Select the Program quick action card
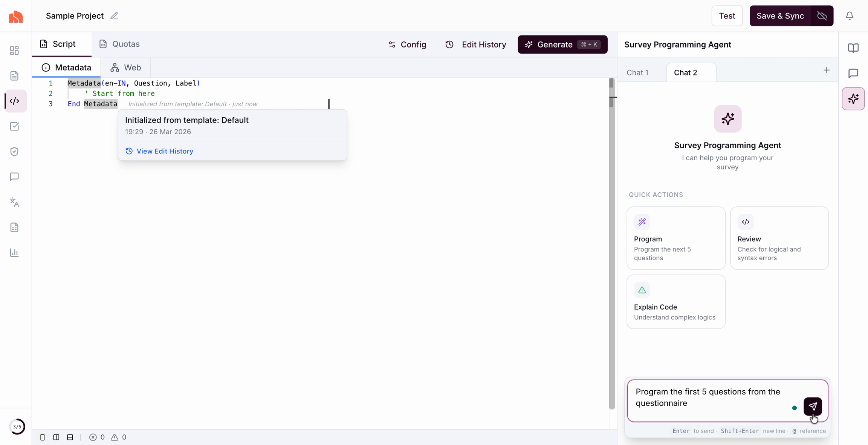This screenshot has height=445, width=868. [676, 238]
